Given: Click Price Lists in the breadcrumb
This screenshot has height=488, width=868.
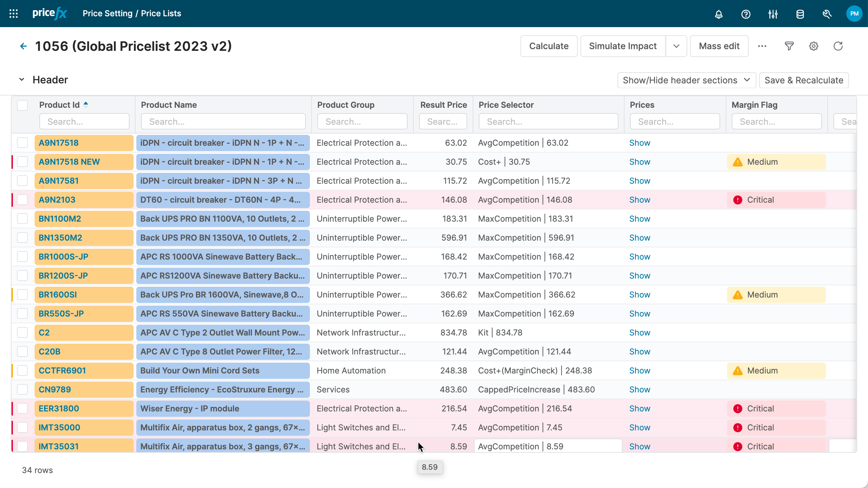Looking at the screenshot, I should pyautogui.click(x=161, y=14).
